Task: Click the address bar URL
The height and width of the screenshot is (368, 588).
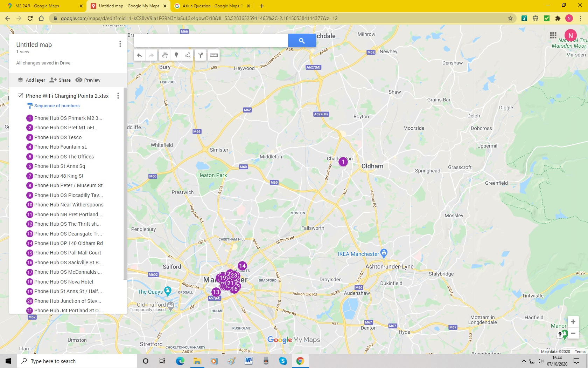Action: tap(199, 18)
